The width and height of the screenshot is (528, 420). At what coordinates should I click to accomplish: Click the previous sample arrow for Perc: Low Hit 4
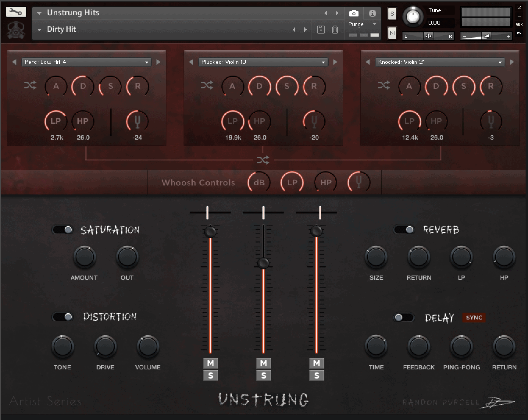[x=14, y=62]
